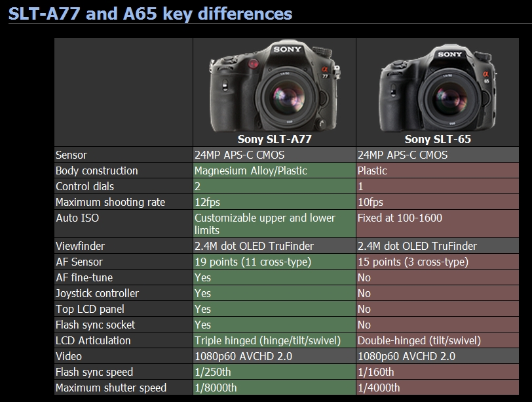Image resolution: width=532 pixels, height=402 pixels.
Task: Click the "1/8000th" cell
Action: coord(275,388)
